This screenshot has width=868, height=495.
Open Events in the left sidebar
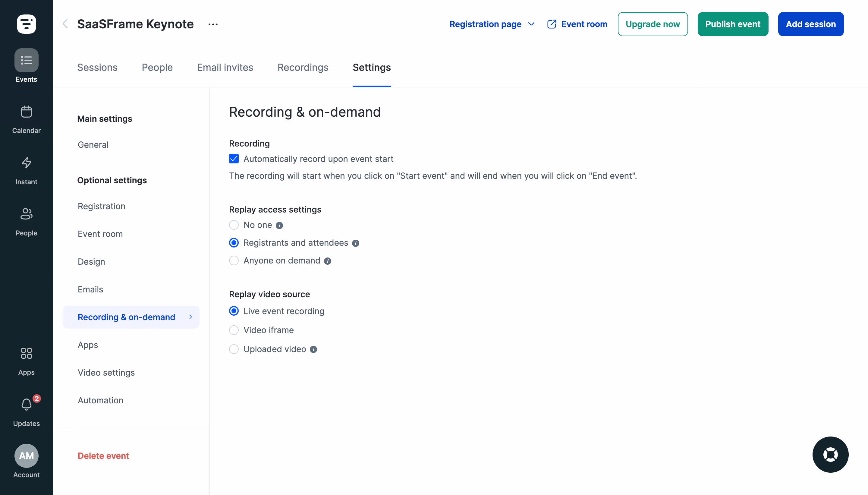26,66
